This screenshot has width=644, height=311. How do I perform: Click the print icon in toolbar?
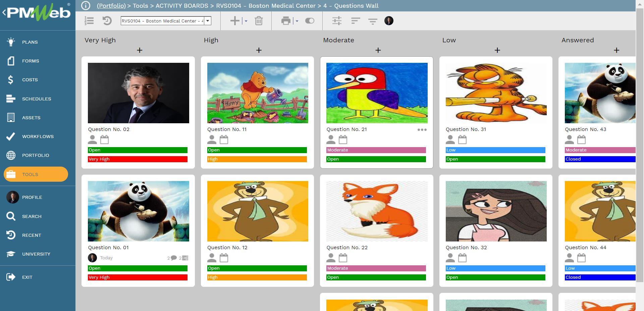(x=286, y=21)
